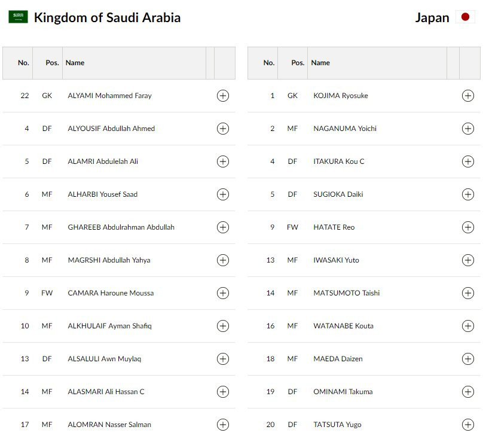Click plus icon for ALASMARI Ali Hassan
This screenshot has width=486, height=448.
pos(222,392)
